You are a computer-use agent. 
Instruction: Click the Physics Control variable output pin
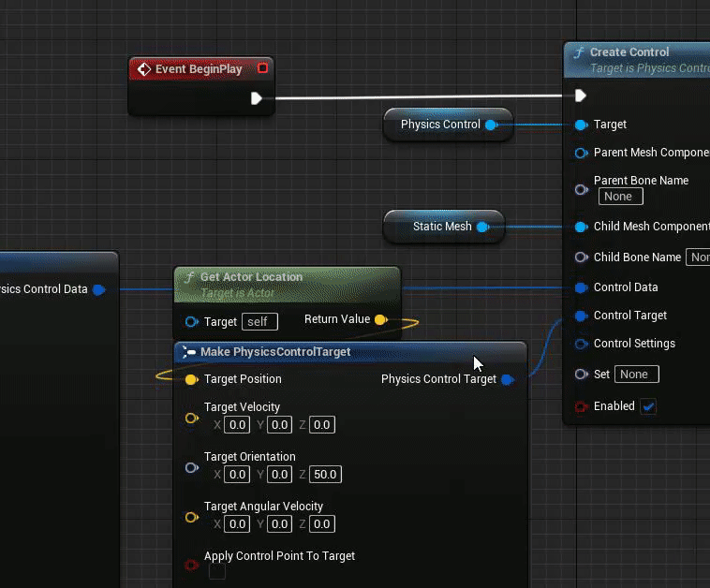(492, 125)
